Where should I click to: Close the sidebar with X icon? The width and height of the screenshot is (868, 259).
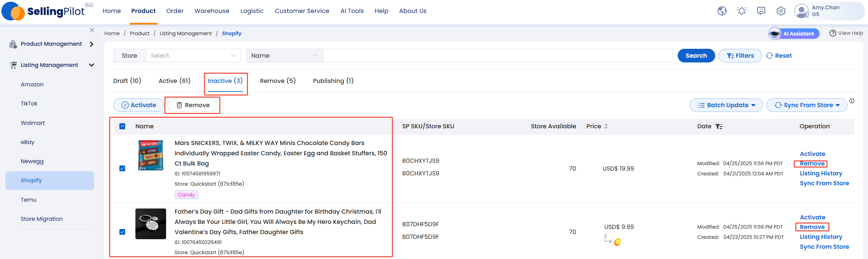[x=92, y=30]
